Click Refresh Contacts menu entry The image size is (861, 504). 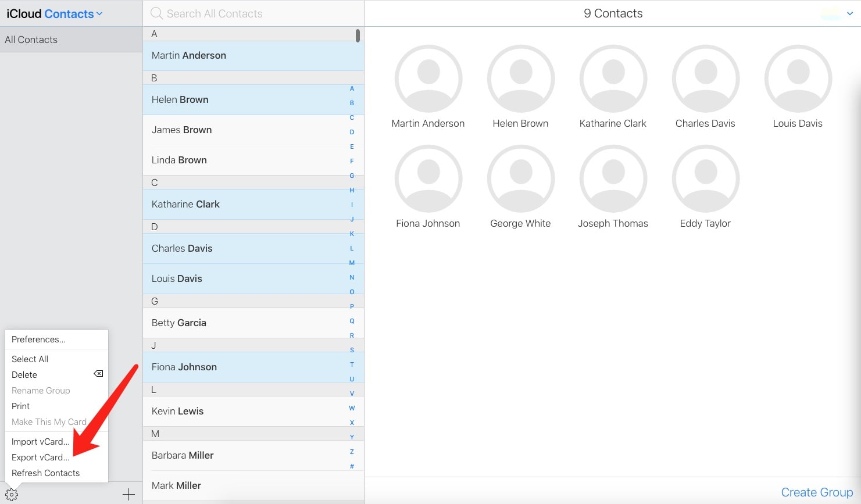45,473
